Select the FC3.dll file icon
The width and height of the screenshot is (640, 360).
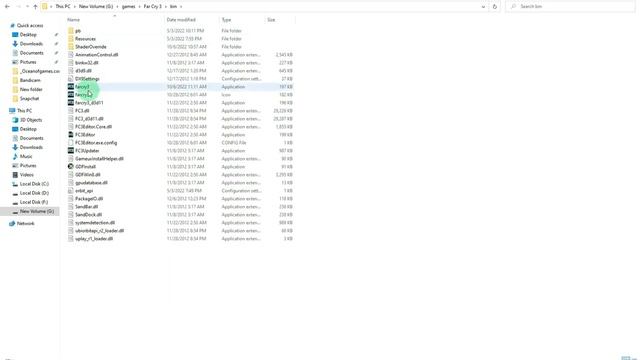click(71, 111)
